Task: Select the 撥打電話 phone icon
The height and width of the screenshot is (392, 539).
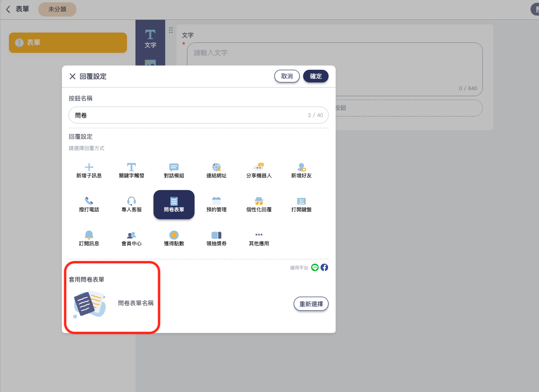Action: pyautogui.click(x=89, y=201)
